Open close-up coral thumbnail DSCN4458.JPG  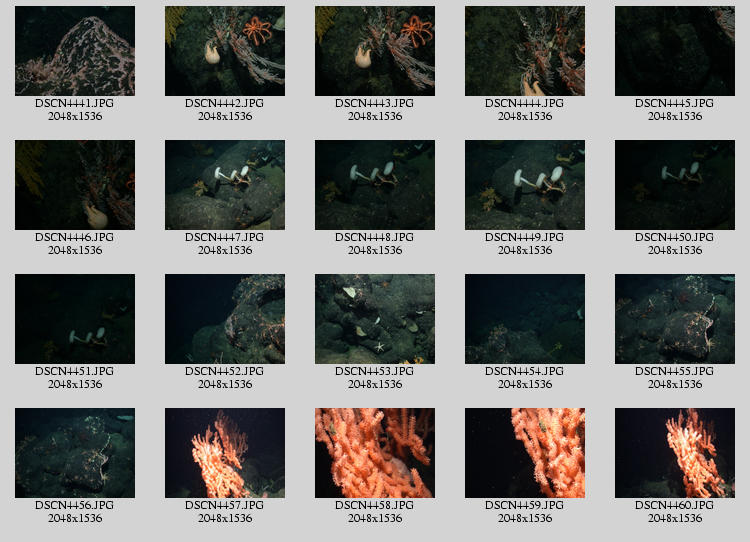click(x=375, y=453)
